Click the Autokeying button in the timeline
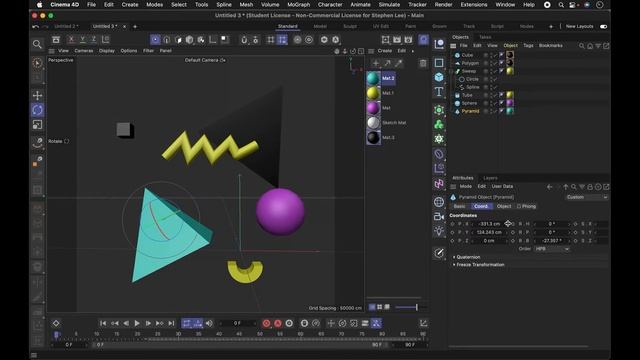 [278, 323]
